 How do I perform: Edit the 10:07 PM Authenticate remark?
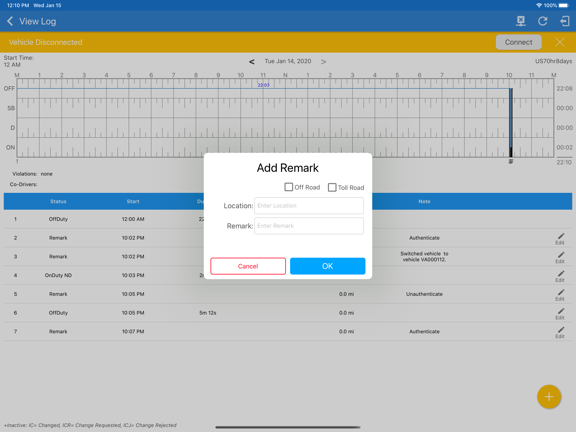pos(560,332)
